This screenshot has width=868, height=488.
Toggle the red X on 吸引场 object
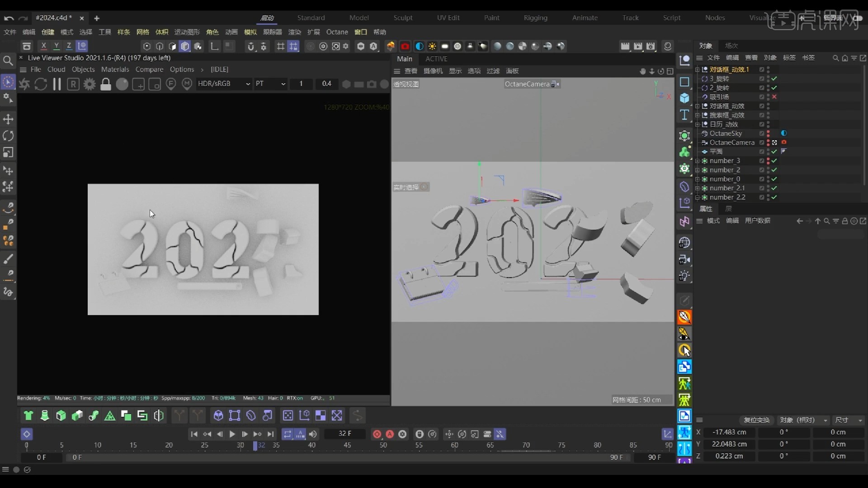[774, 97]
